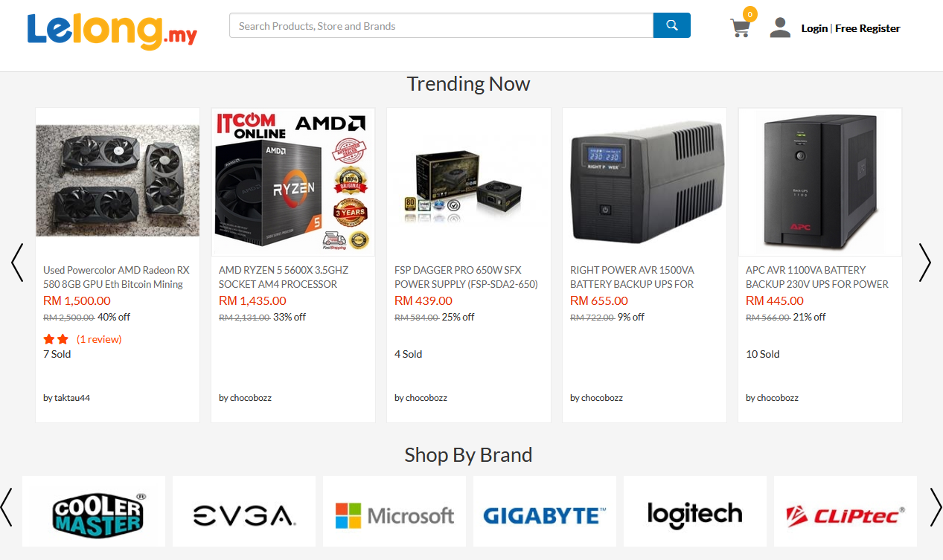The width and height of the screenshot is (943, 560).
Task: Click the Free Register link
Action: click(x=868, y=28)
